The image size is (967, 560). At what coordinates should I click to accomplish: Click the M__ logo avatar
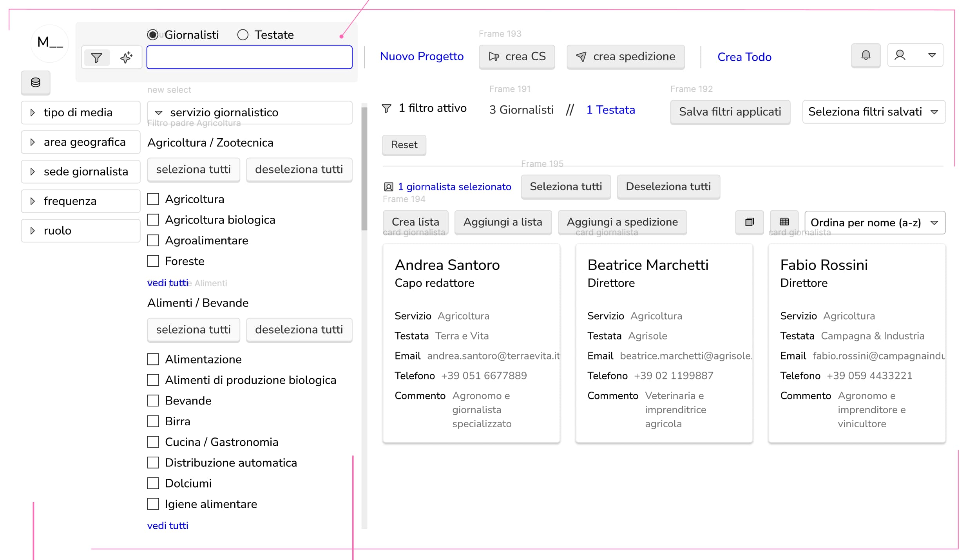[x=50, y=43]
